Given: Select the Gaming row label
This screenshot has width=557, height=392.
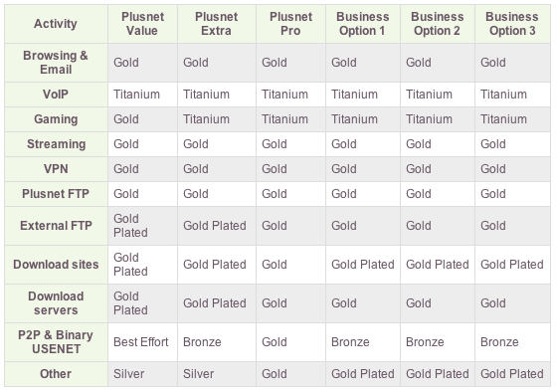Looking at the screenshot, I should 56,119.
